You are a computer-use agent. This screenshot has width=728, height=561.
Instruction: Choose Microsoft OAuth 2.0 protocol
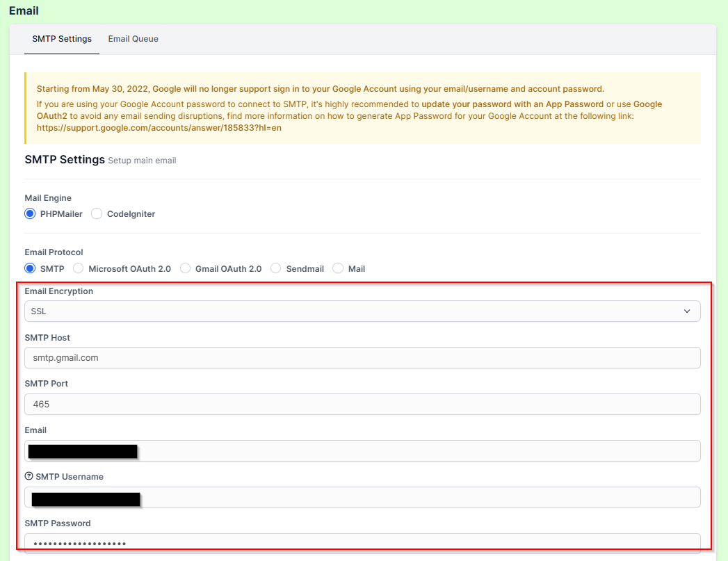coord(79,268)
